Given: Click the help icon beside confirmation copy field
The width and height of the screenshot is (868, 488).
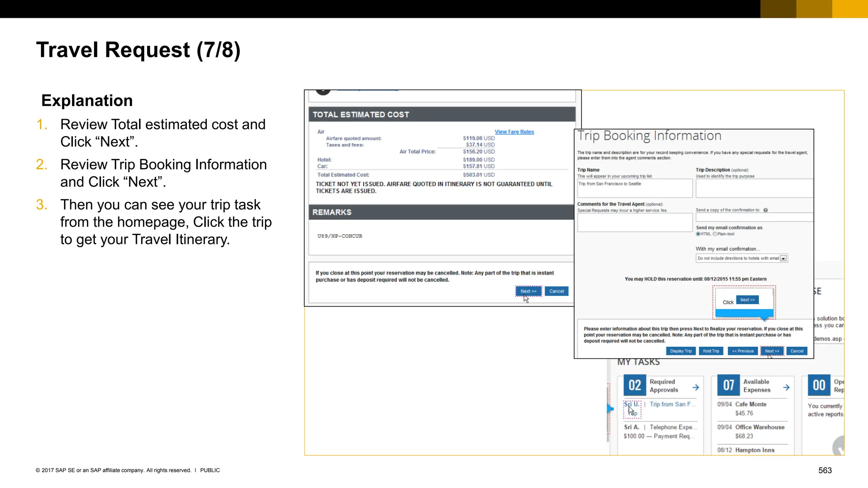Looking at the screenshot, I should [x=765, y=210].
